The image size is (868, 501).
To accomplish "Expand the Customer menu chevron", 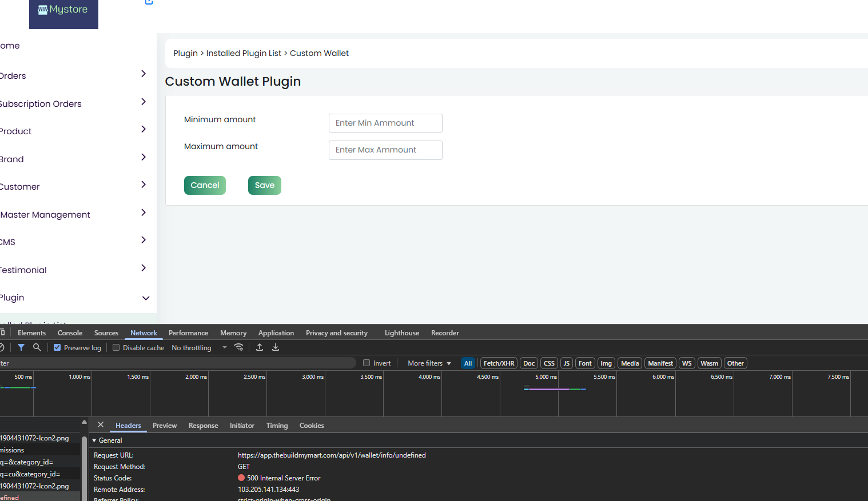I will 144,185.
